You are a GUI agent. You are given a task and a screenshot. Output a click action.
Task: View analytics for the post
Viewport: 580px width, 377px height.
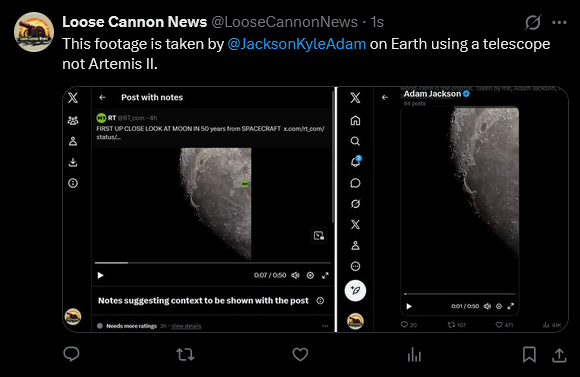pyautogui.click(x=414, y=354)
